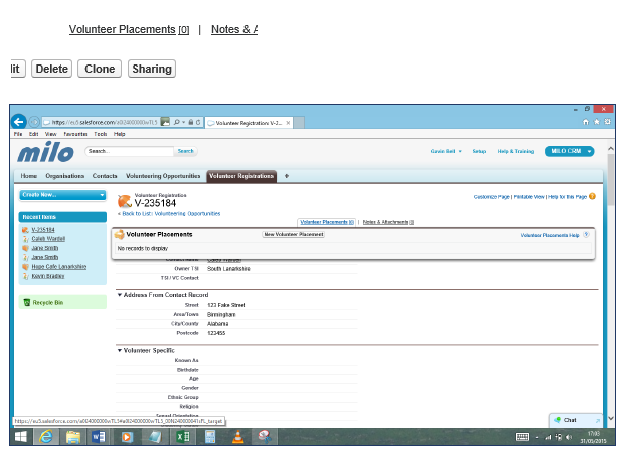Click the scrollbar down arrow
The image size is (621, 451).
click(611, 418)
